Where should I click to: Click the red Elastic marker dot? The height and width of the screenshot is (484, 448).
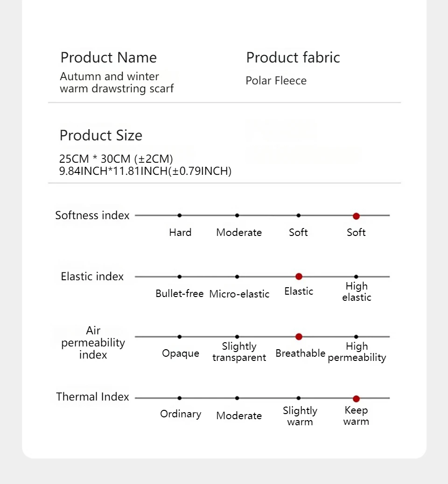point(299,277)
